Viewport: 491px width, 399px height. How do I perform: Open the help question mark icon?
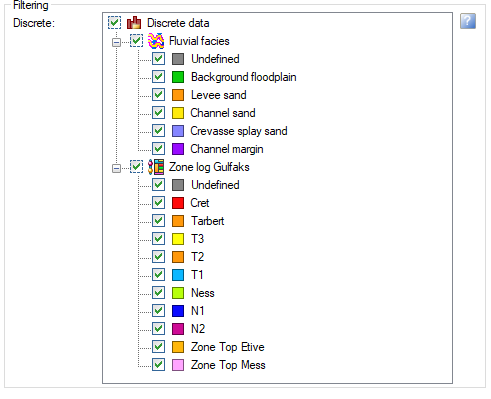coord(468,21)
